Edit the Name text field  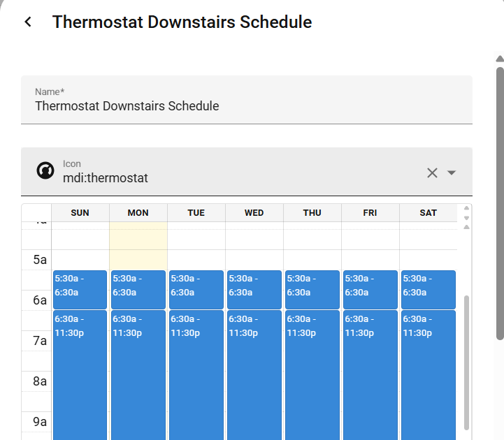click(246, 106)
